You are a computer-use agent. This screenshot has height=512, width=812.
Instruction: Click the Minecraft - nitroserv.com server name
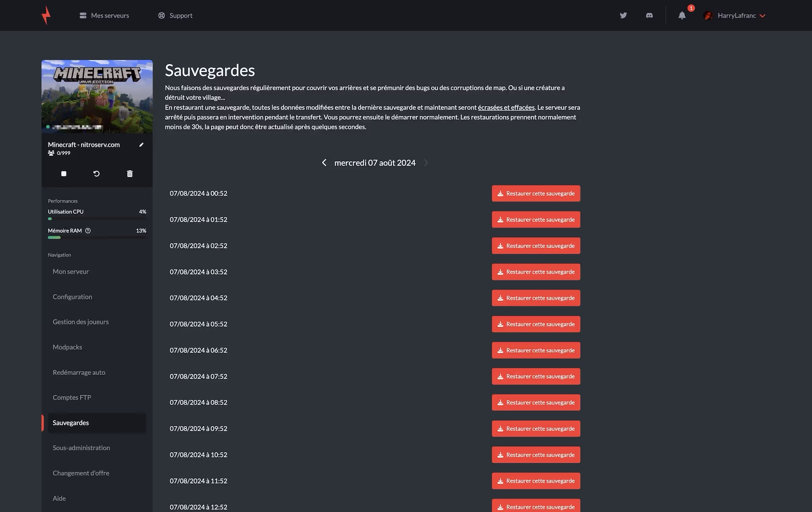click(x=84, y=145)
